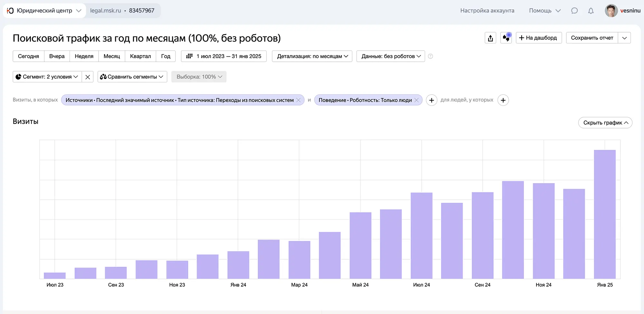The image size is (644, 314).
Task: Add a visit condition with plus button
Action: coord(431,100)
